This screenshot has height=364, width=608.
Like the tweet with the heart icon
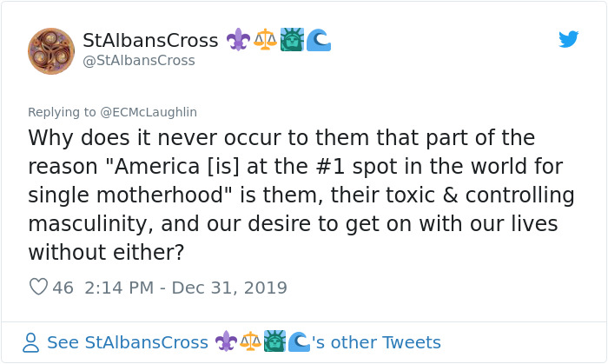click(38, 287)
